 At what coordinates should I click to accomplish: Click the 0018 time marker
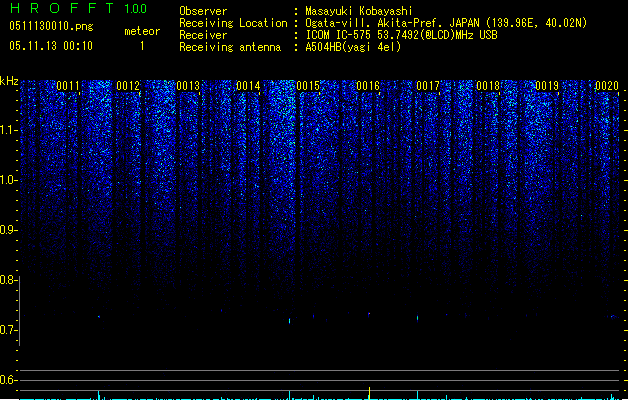point(488,86)
